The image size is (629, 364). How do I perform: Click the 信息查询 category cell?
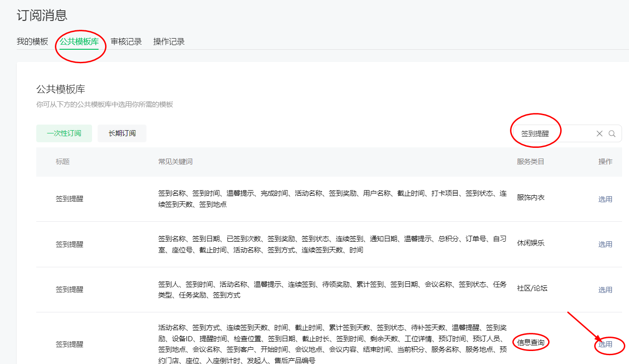[x=531, y=343]
